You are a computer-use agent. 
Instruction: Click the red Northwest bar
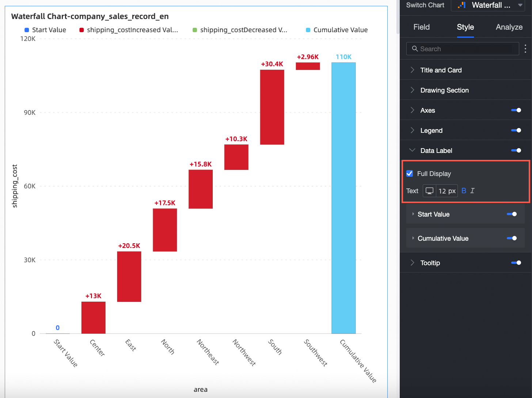point(236,157)
